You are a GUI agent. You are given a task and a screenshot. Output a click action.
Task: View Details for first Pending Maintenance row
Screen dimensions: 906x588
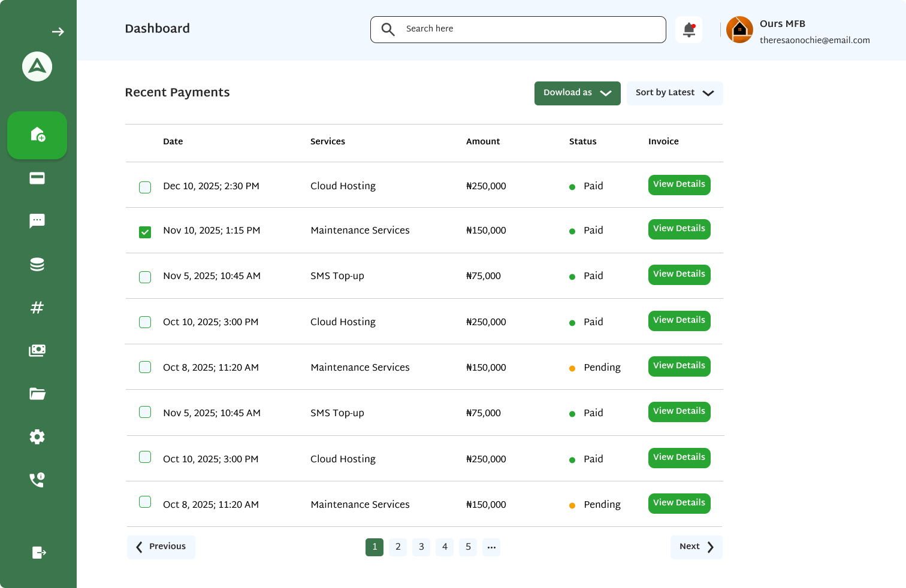click(x=679, y=366)
